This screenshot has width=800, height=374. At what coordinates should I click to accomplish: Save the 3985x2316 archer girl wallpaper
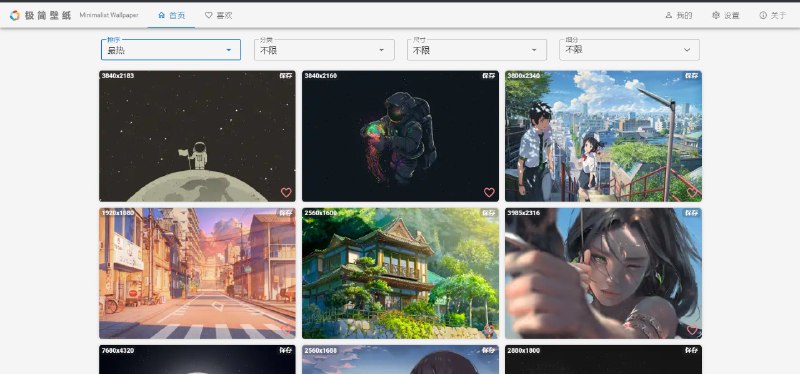click(x=692, y=213)
